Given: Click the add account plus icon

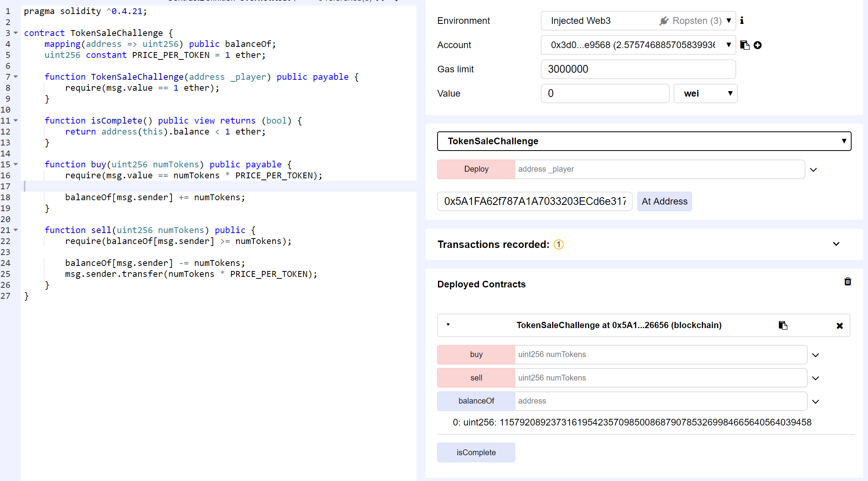Looking at the screenshot, I should pos(758,45).
